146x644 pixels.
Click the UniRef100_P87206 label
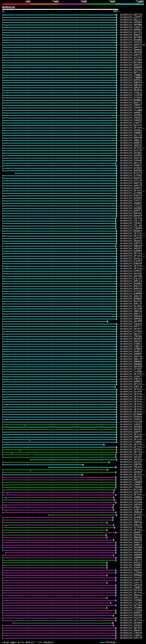tap(131, 590)
